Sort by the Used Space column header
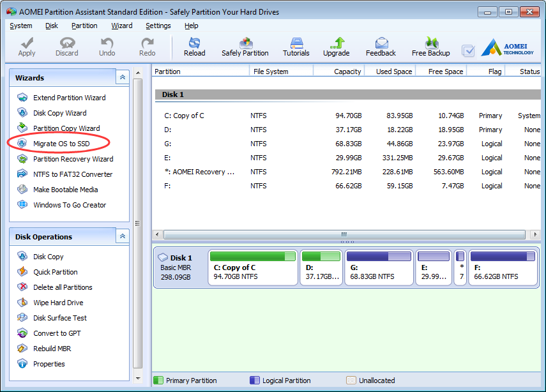 tap(390, 72)
